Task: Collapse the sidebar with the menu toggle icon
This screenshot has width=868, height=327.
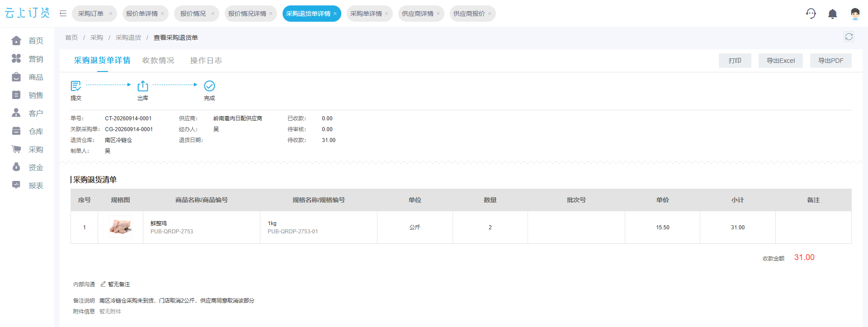Action: 63,14
